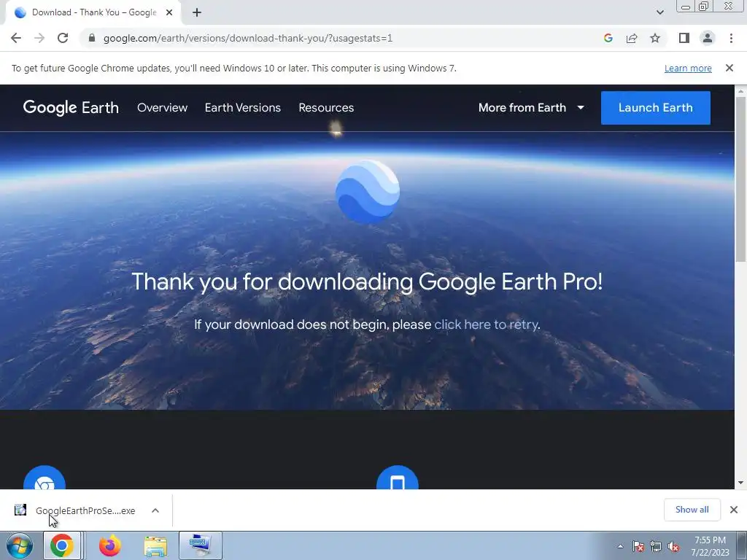
Task: Click the keyboard and monitor taskbar icon
Action: click(x=201, y=545)
